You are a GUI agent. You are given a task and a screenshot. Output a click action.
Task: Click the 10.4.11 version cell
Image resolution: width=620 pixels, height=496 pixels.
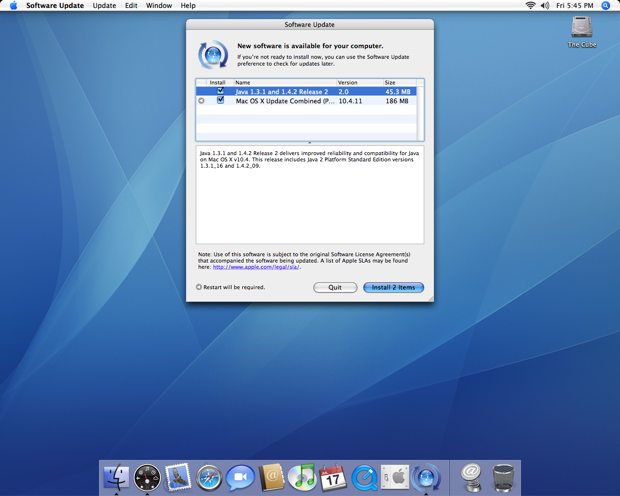point(350,101)
